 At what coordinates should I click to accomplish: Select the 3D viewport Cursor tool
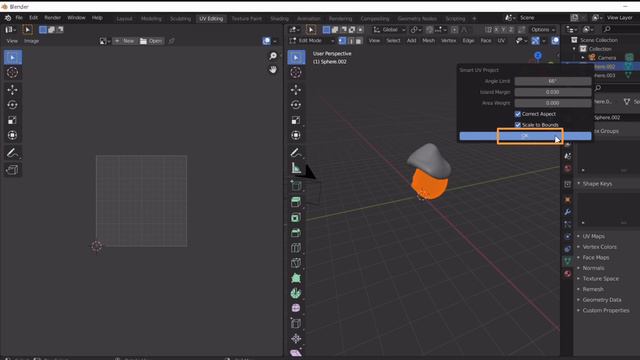tap(296, 73)
